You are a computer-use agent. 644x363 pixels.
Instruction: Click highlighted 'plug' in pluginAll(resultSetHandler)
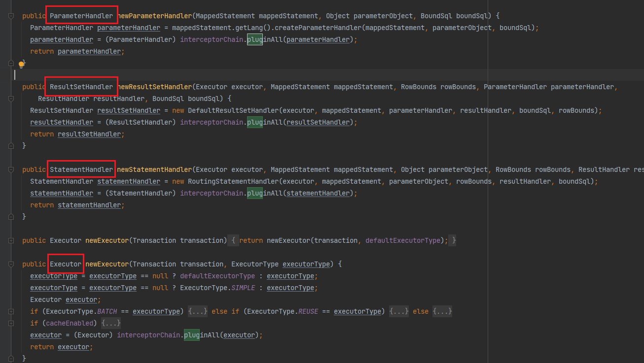(x=255, y=122)
